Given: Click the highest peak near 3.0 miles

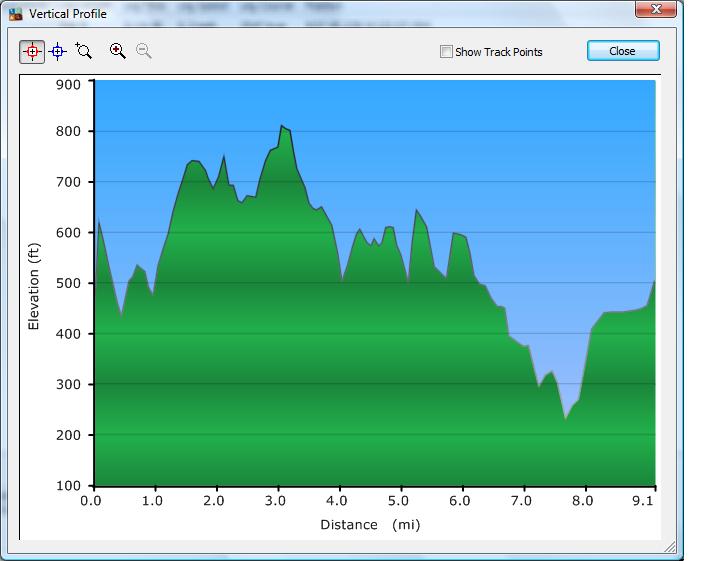Looking at the screenshot, I should pos(282,126).
